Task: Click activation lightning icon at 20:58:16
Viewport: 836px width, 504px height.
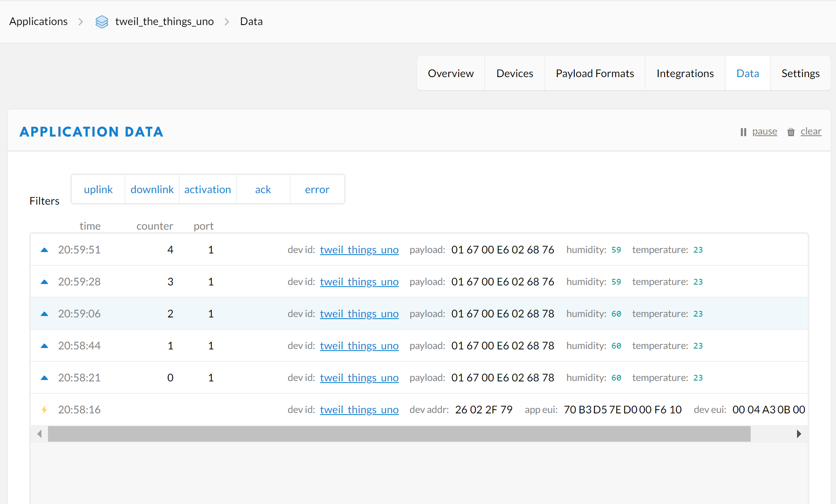Action: pos(44,410)
